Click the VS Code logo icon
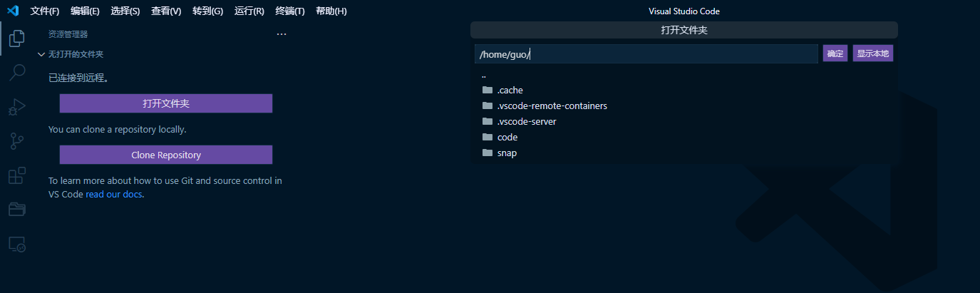Viewport: 980px width, 293px height. 12,11
